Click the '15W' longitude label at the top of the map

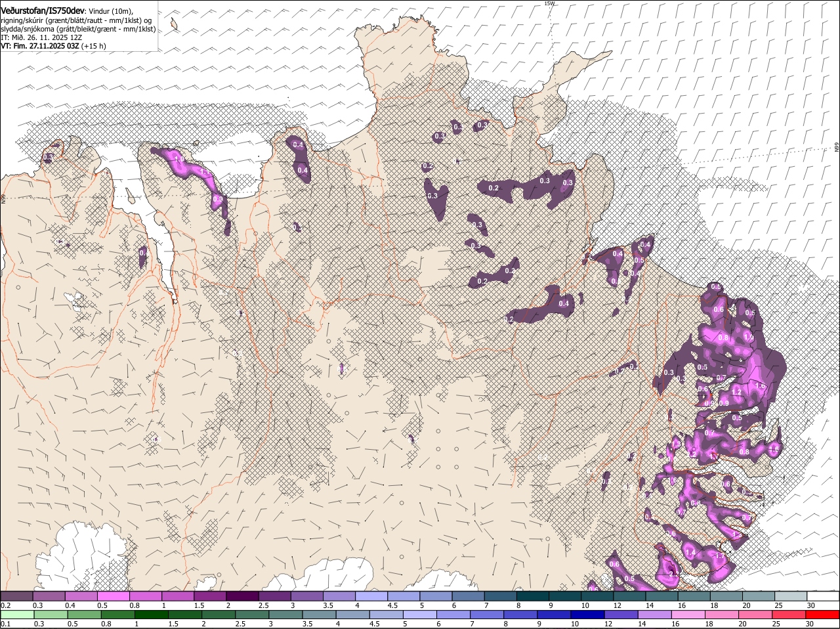click(x=549, y=3)
